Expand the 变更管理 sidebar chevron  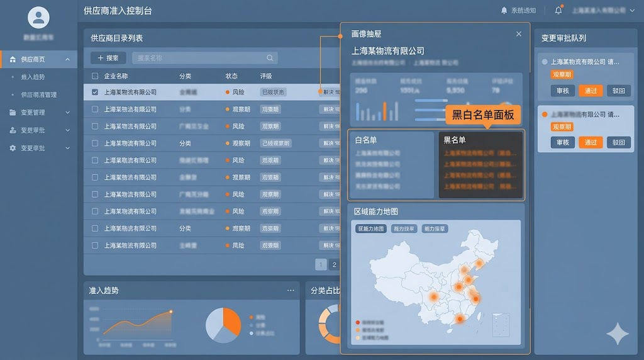pos(67,113)
